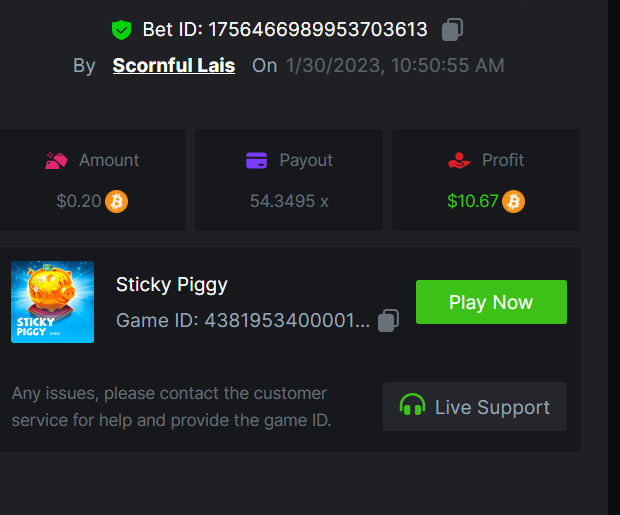Click the Bitcoin icon beside $0.20
This screenshot has height=515, width=620.
pos(117,202)
